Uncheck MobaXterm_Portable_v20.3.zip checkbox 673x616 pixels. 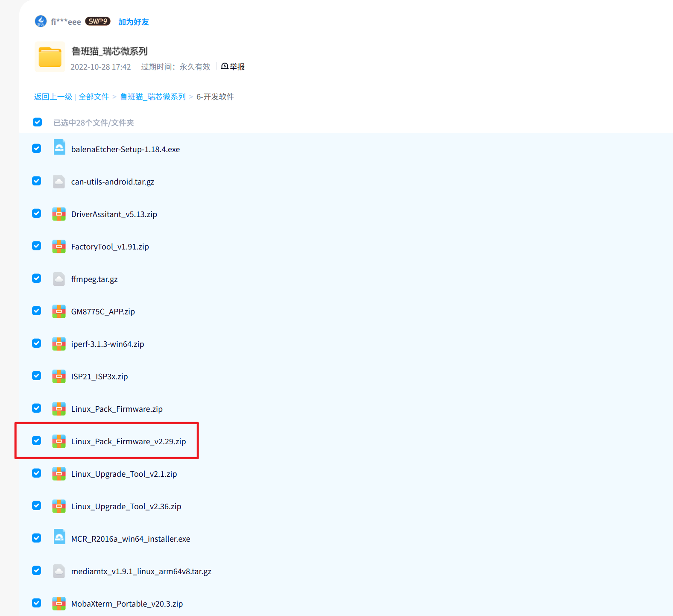(37, 603)
